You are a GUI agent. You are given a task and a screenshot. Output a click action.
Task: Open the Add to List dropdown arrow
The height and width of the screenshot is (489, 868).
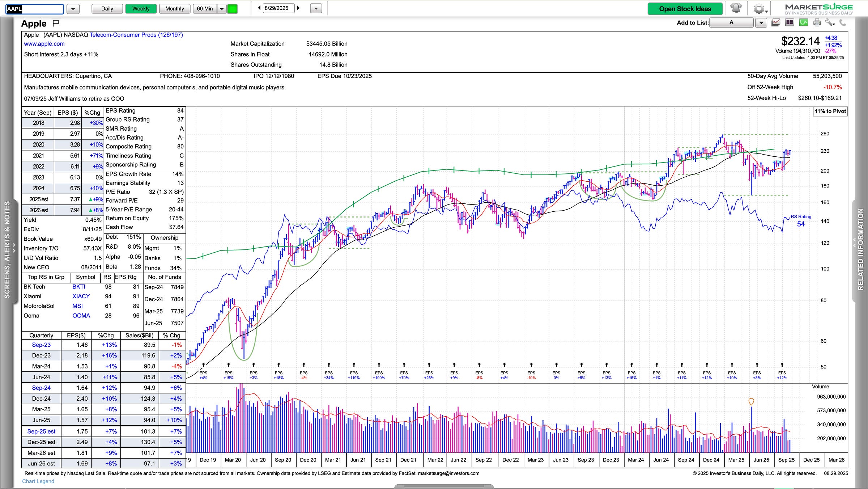761,23
